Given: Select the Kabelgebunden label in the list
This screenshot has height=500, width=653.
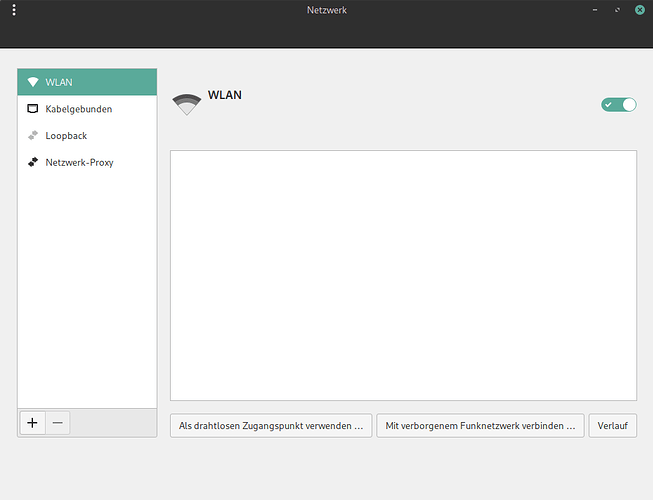Looking at the screenshot, I should pyautogui.click(x=79, y=108).
